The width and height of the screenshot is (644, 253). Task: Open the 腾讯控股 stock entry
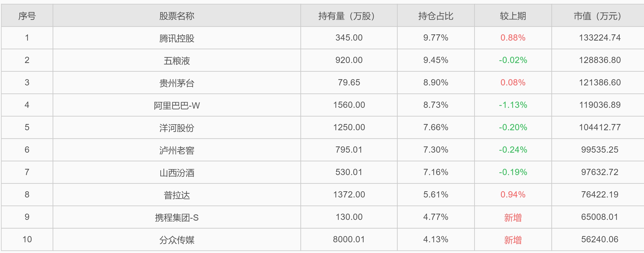click(177, 38)
